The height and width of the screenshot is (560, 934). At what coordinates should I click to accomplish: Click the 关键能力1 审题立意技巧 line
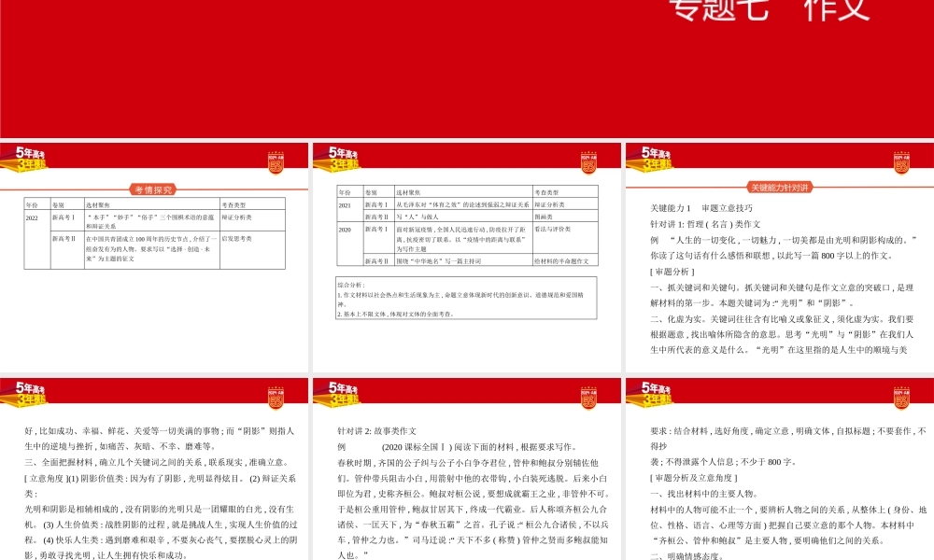(700, 208)
